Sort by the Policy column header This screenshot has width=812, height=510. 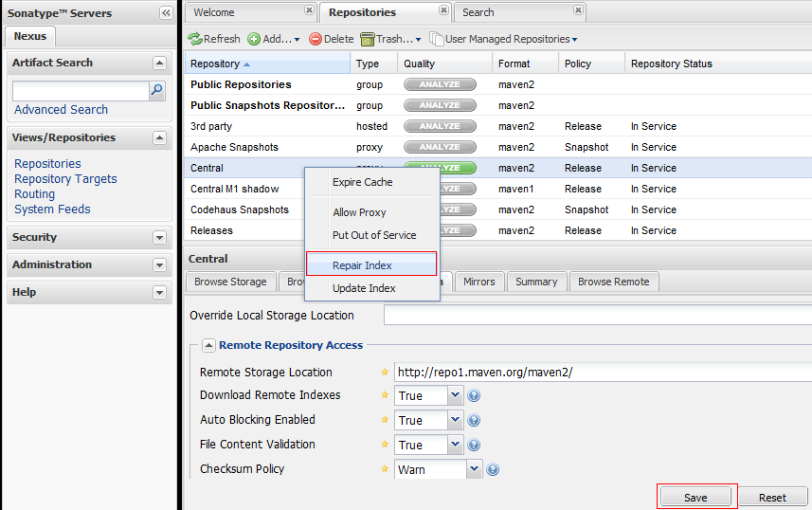[x=591, y=64]
